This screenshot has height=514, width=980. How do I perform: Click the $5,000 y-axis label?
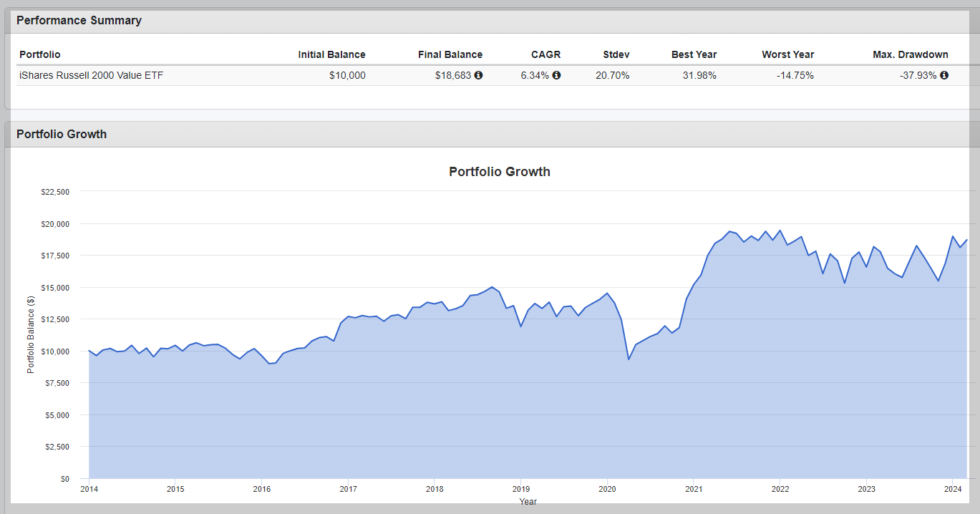click(57, 415)
